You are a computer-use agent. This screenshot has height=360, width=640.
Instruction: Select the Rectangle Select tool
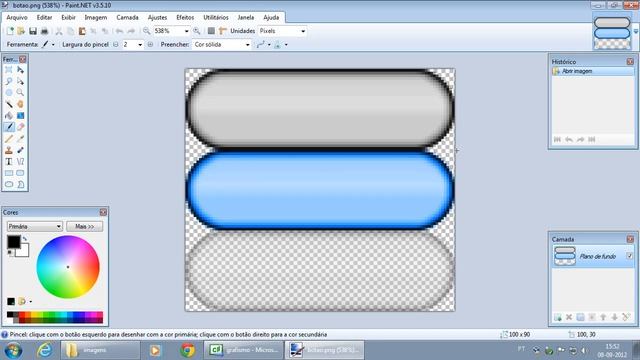pyautogui.click(x=9, y=70)
